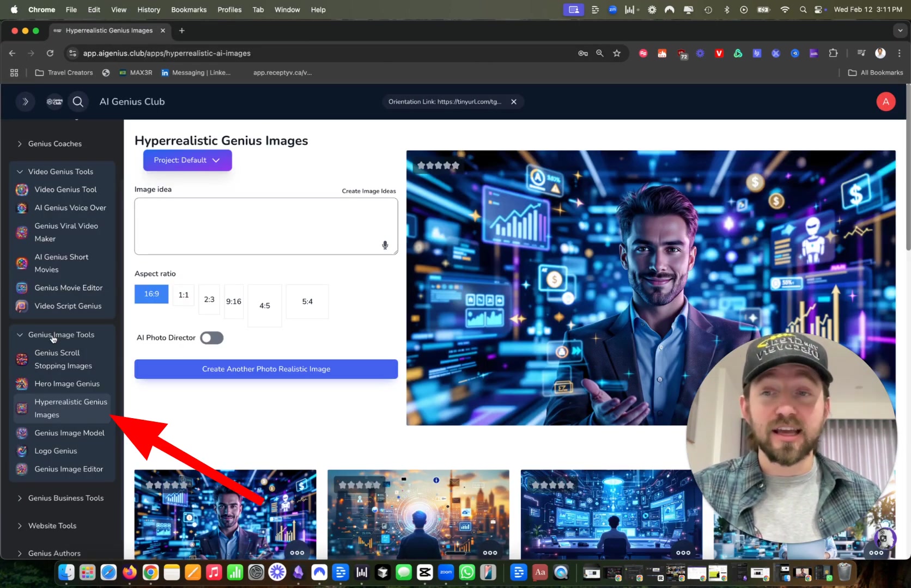Click the Create Image Ideas link

point(369,191)
